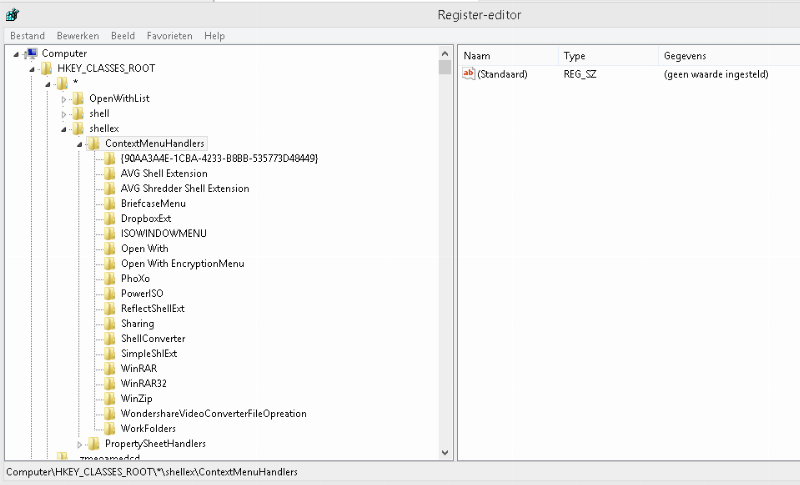Open the Bewerken menu
The height and width of the screenshot is (485, 800).
[77, 35]
